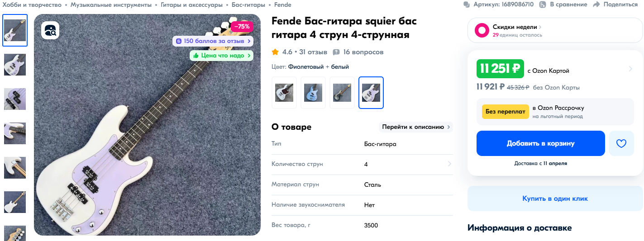Jump to description via Перейти к описанию
The image size is (644, 241).
(x=416, y=127)
